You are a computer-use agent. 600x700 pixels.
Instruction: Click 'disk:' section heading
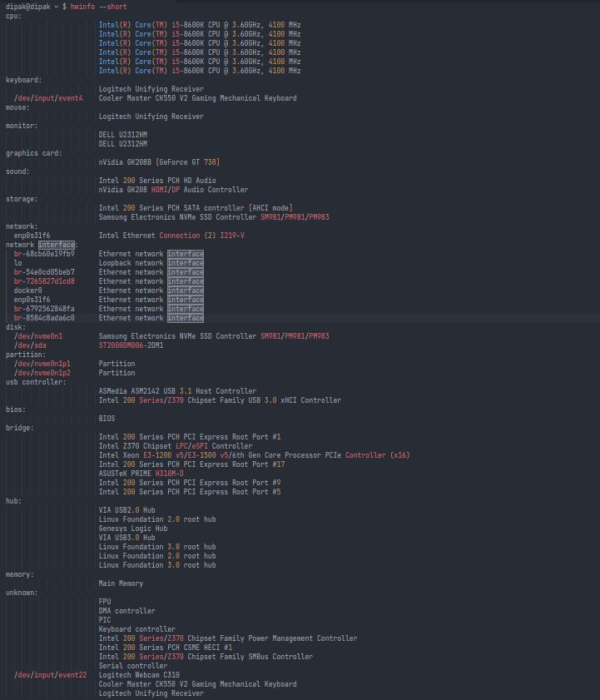pos(16,327)
